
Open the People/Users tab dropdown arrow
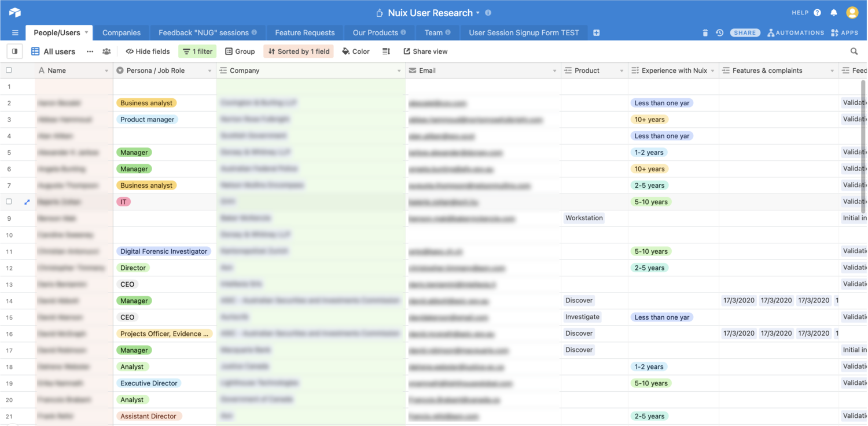coord(86,32)
